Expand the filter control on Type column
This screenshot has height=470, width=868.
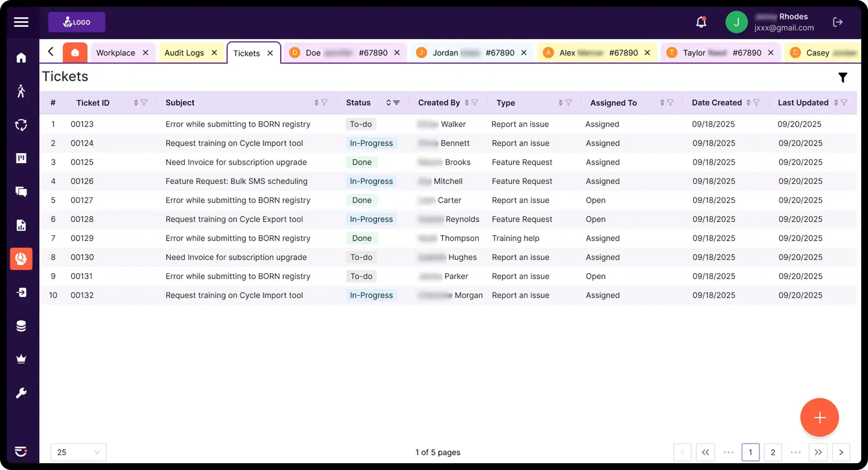pyautogui.click(x=569, y=103)
